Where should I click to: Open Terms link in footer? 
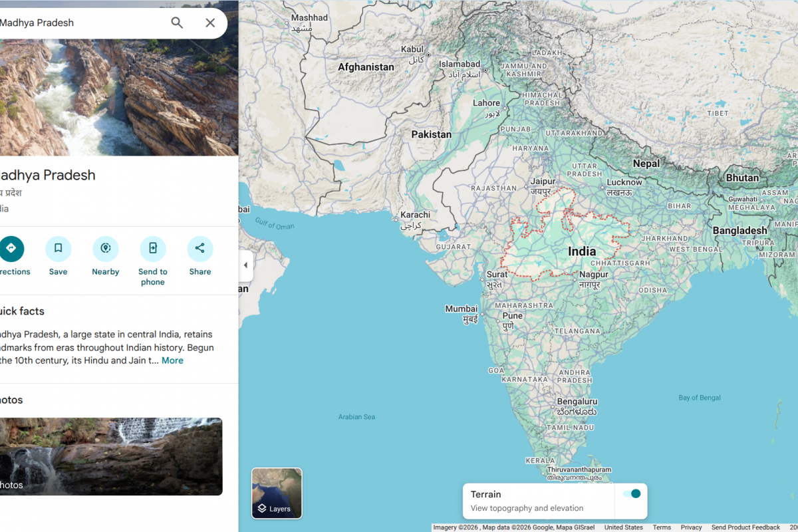point(662,527)
